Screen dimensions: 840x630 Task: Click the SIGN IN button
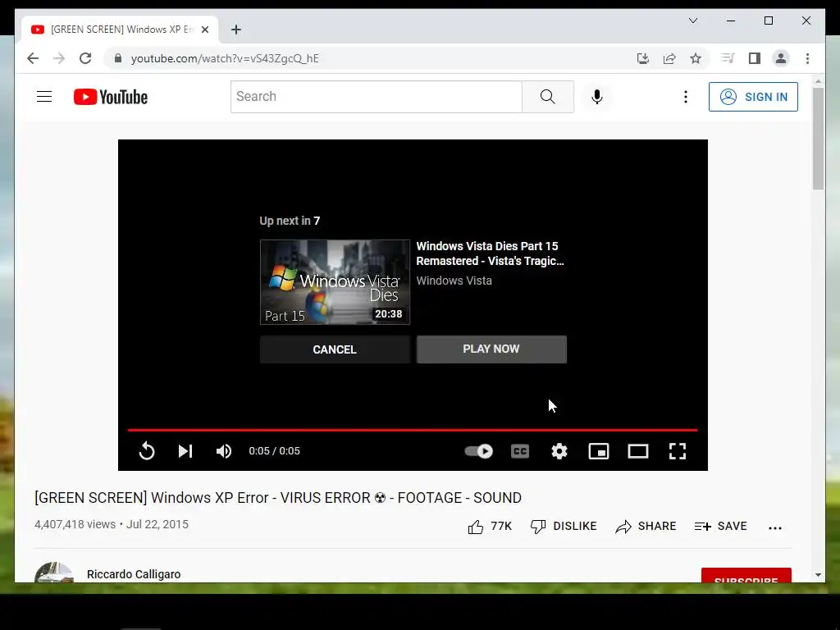[x=753, y=97]
